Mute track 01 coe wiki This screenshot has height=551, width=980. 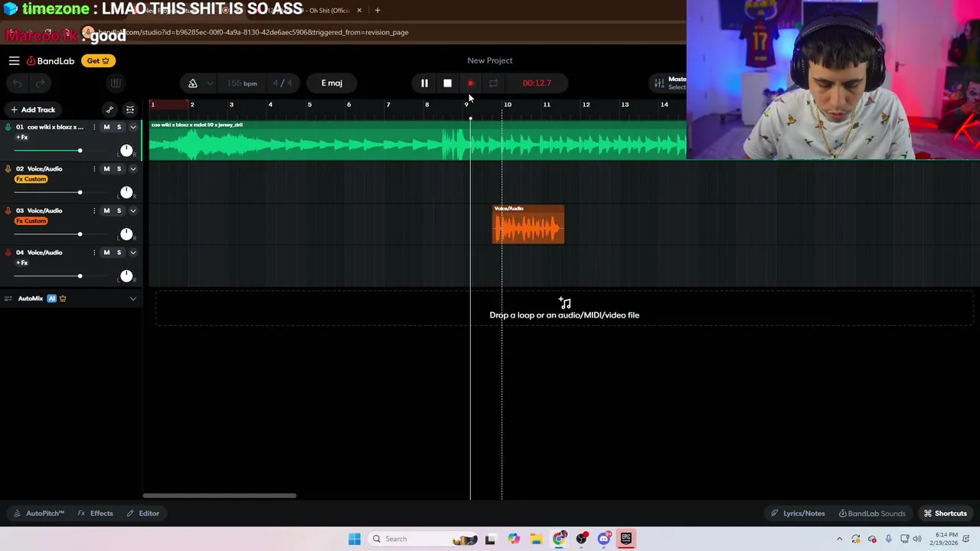(x=106, y=127)
